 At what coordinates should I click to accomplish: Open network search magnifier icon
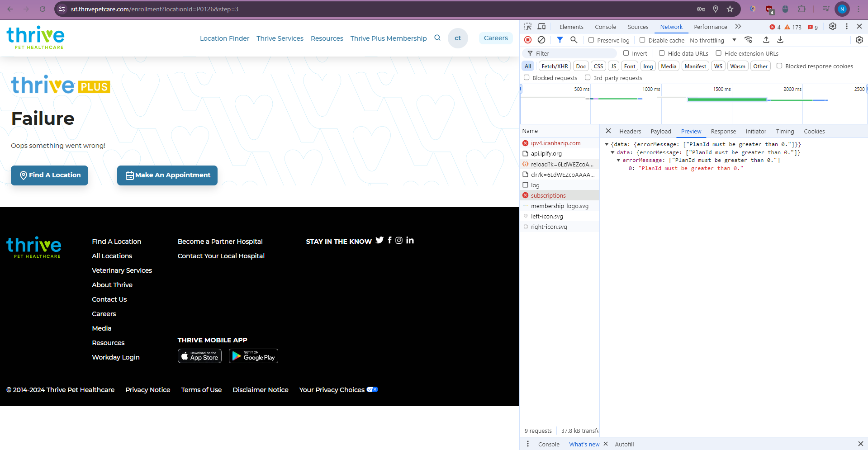pos(574,40)
